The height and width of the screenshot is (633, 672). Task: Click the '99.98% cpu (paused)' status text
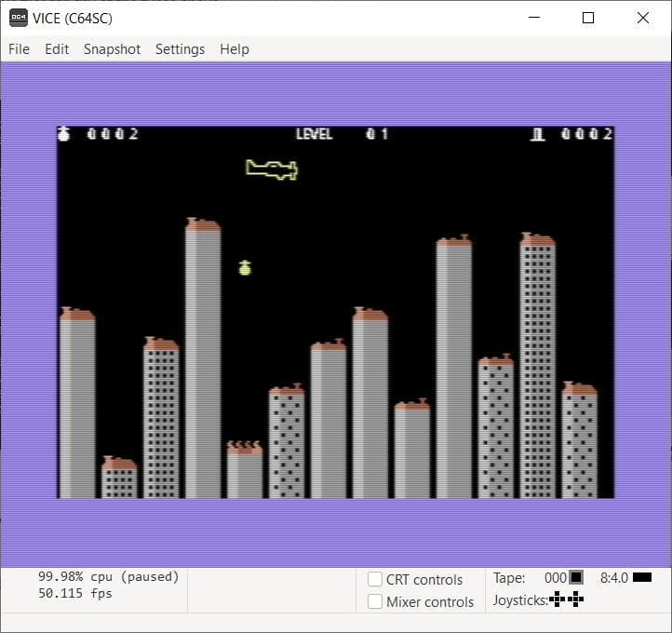click(108, 576)
